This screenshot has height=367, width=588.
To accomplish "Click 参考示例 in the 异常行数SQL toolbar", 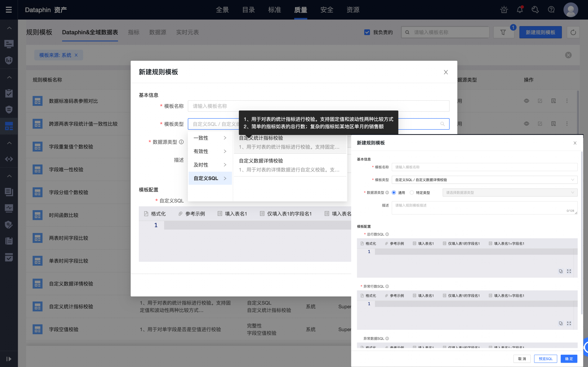I will tap(394, 296).
